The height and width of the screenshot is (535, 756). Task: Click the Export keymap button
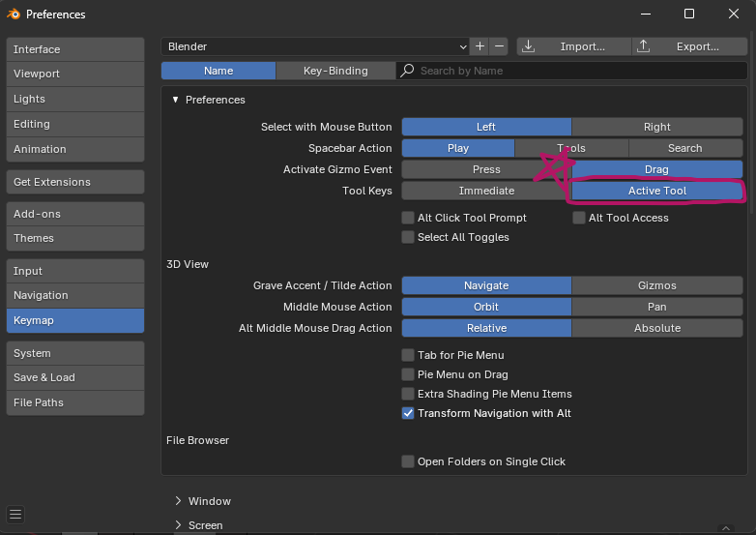tap(689, 46)
